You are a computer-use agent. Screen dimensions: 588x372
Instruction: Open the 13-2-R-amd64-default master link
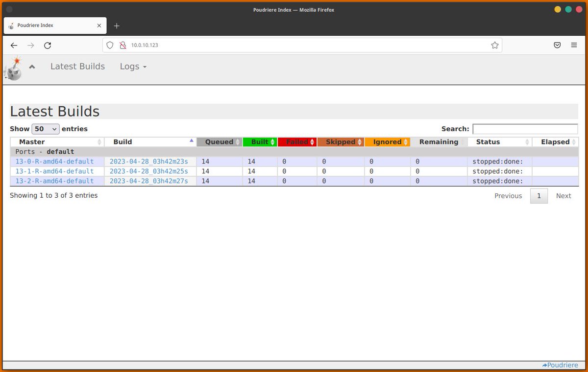coord(54,181)
